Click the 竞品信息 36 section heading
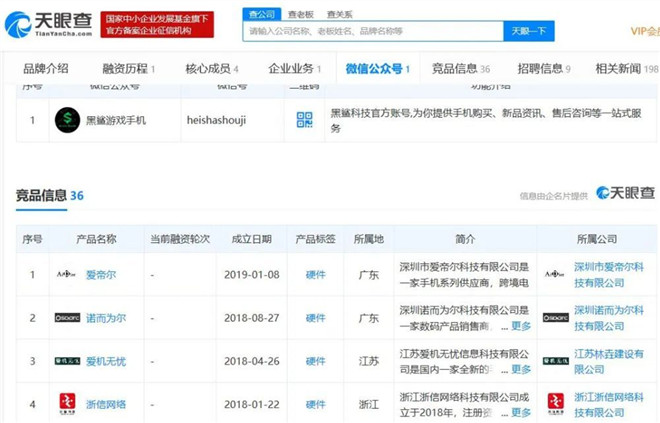This screenshot has height=423, width=660. (x=50, y=195)
